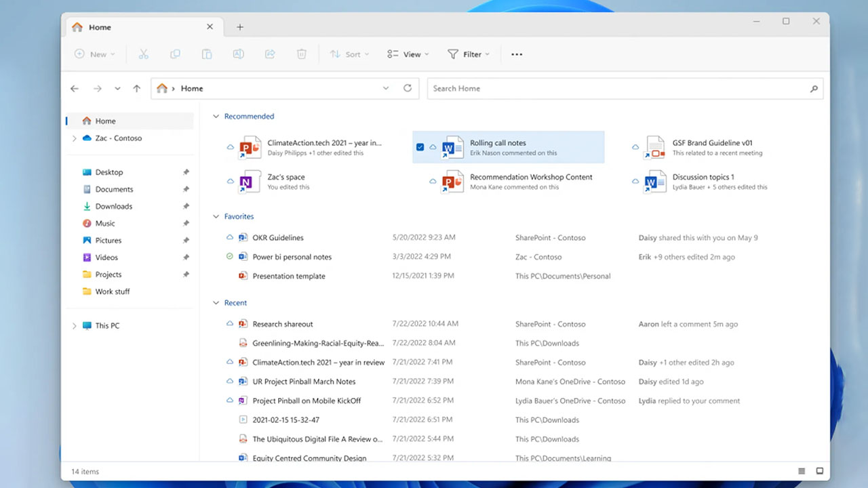Open the Sort dropdown menu
This screenshot has width=868, height=488.
pos(350,54)
